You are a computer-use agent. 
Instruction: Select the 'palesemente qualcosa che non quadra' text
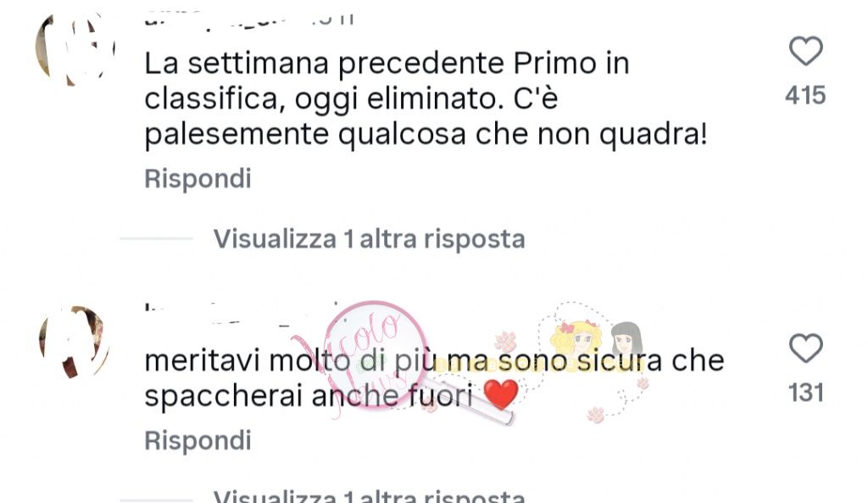[426, 135]
